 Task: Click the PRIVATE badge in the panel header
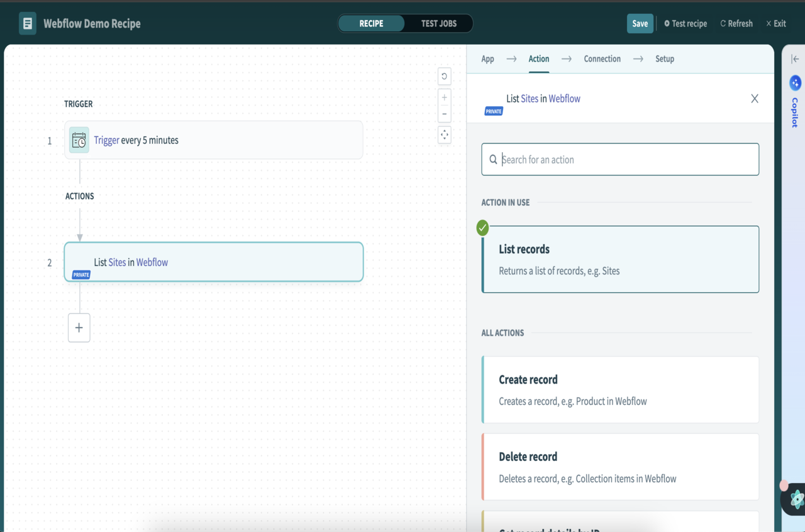494,111
